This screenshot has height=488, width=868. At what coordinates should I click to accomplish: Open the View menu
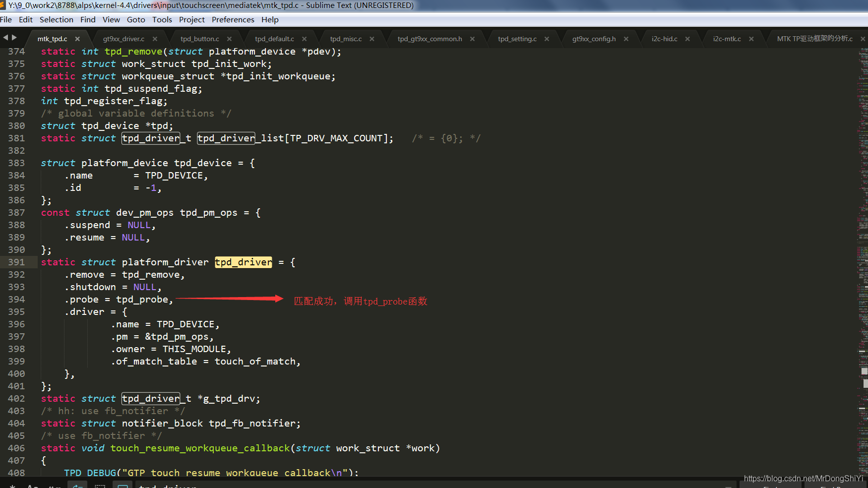click(111, 19)
